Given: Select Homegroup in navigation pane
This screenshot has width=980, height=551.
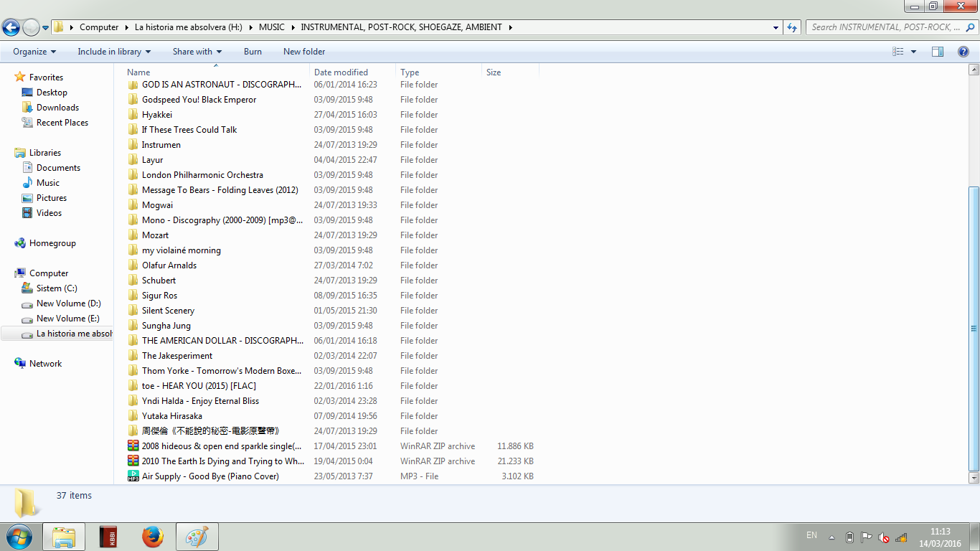Looking at the screenshot, I should point(52,243).
